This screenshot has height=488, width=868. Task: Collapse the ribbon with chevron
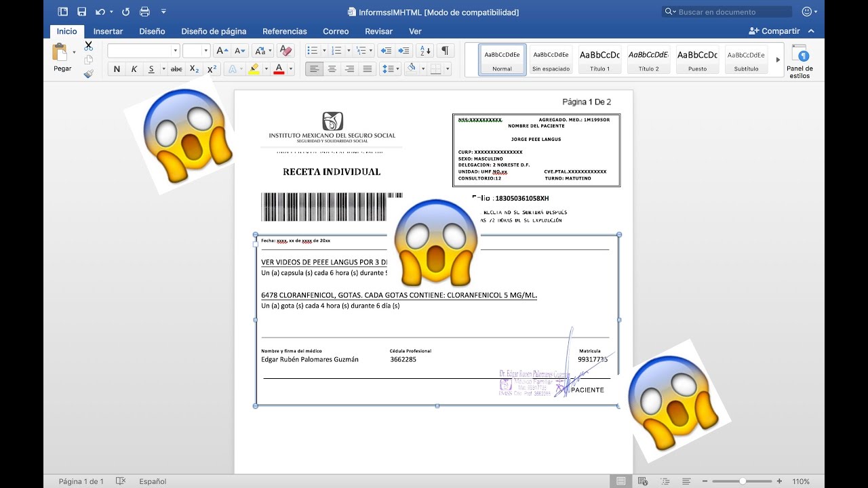point(812,31)
